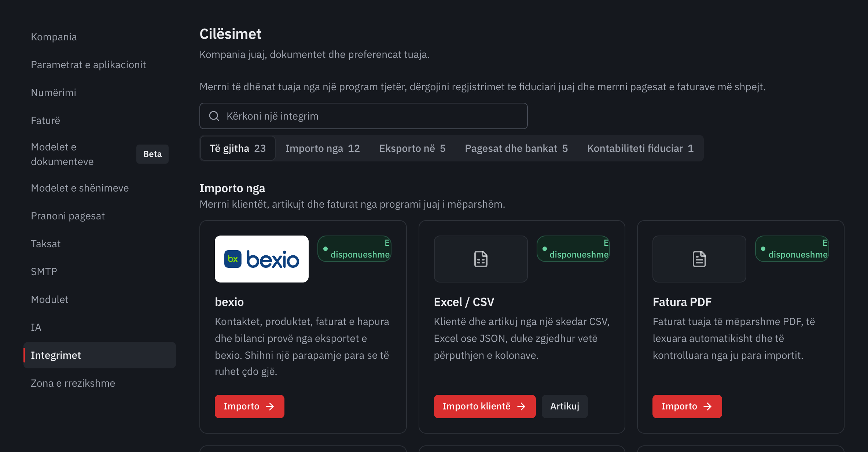
Task: Show the "Pagesat dhe bankat 5" tab
Action: point(516,148)
